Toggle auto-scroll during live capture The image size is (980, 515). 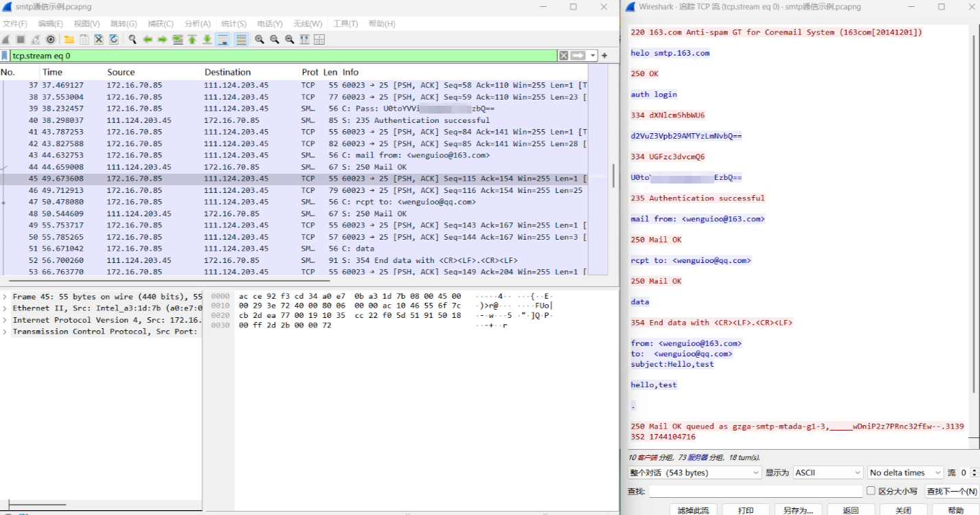(x=223, y=40)
